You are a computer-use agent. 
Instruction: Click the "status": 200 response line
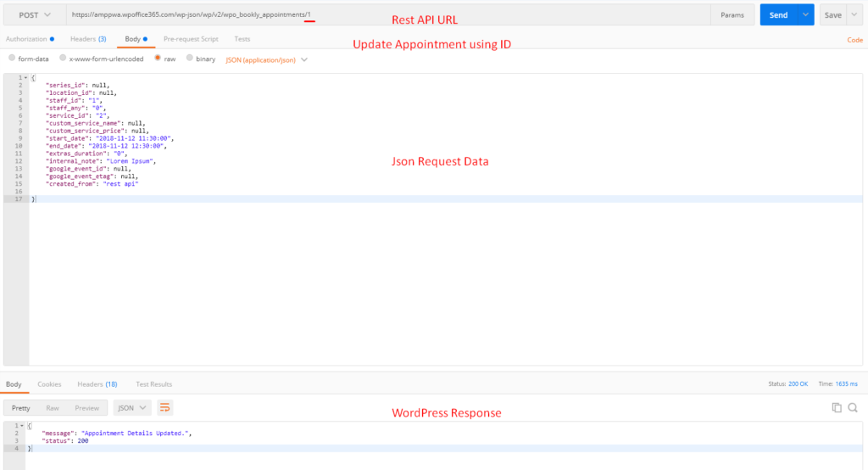[x=64, y=441]
